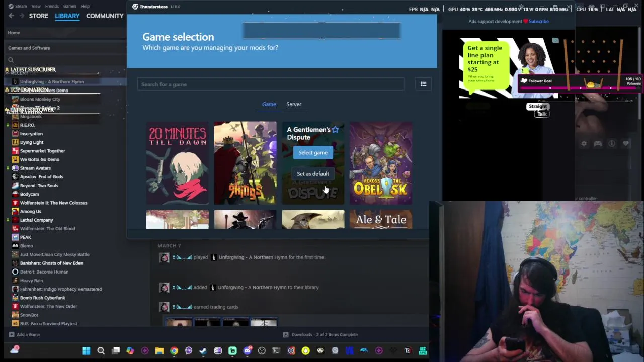
Task: Open the Games menu in Steam
Action: [70, 6]
